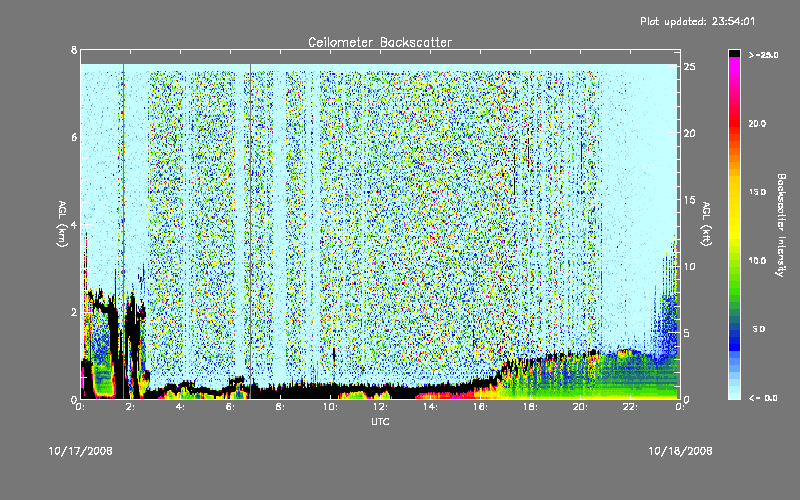Click the 15 label on the kft axis
This screenshot has width=800, height=500.
[x=689, y=200]
